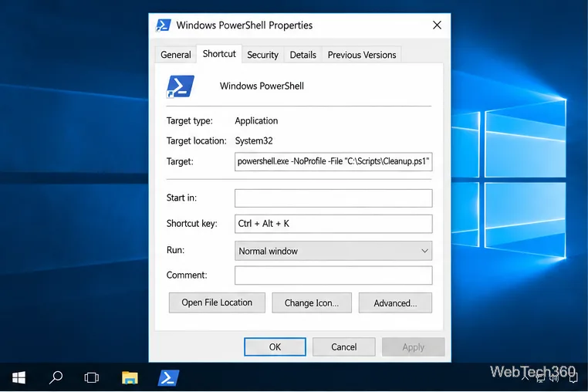Click the Comment text box

point(333,275)
